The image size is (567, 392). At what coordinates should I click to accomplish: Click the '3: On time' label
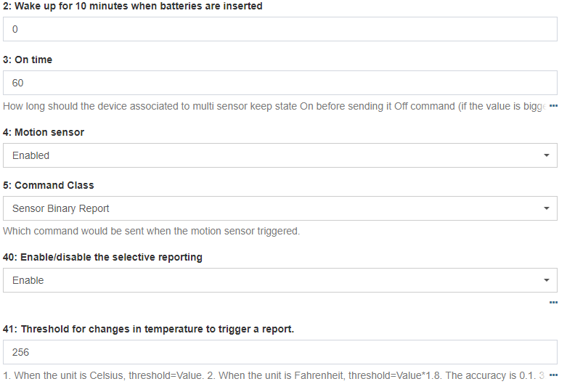[x=28, y=60]
